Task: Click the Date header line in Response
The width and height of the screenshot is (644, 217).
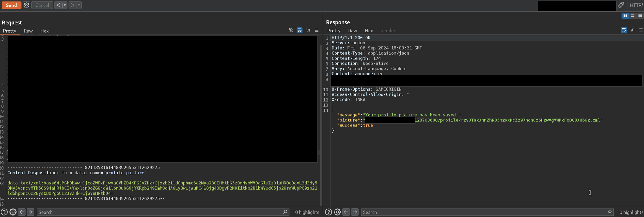Action: click(x=377, y=48)
